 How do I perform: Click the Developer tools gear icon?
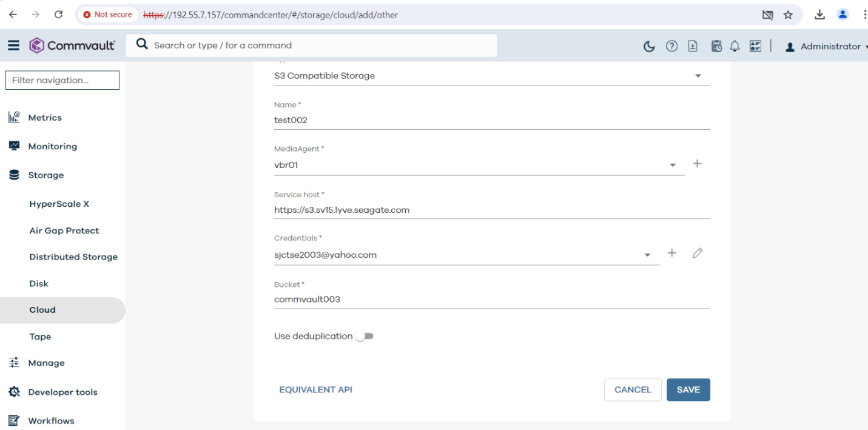14,392
